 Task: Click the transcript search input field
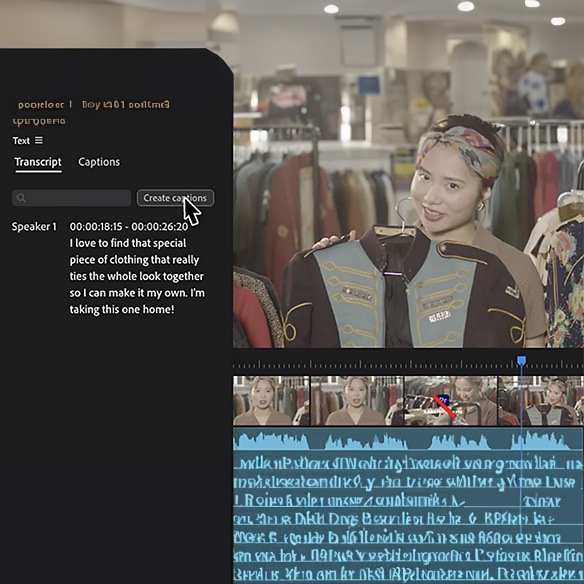tap(72, 198)
